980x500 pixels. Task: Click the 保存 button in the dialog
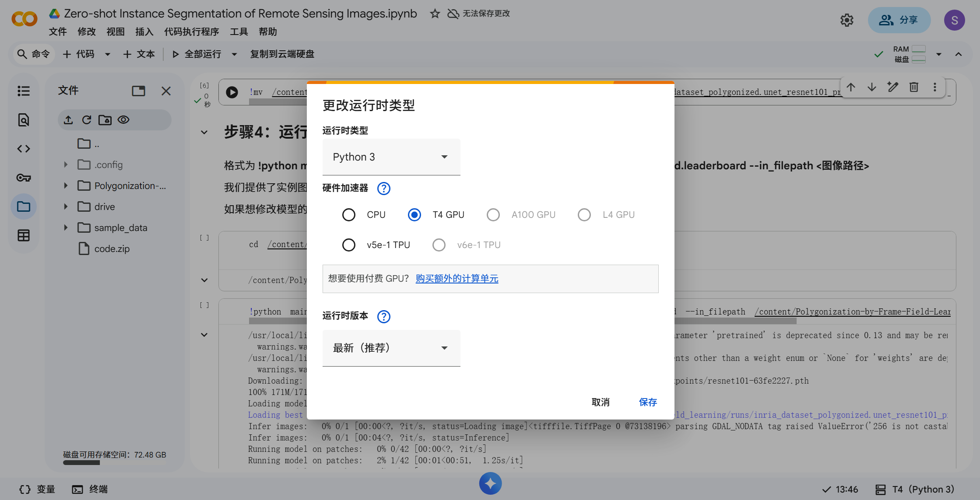[647, 402]
